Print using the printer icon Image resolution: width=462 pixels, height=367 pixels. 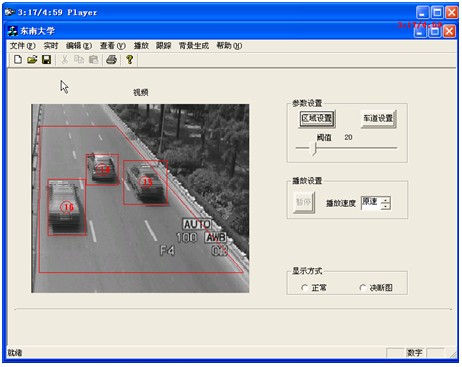[111, 60]
